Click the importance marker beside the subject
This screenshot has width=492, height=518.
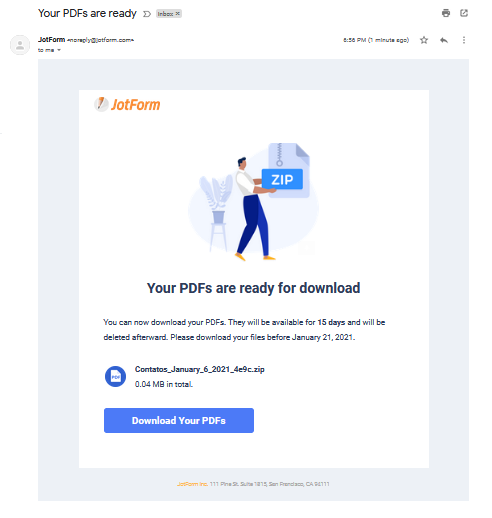pos(147,14)
